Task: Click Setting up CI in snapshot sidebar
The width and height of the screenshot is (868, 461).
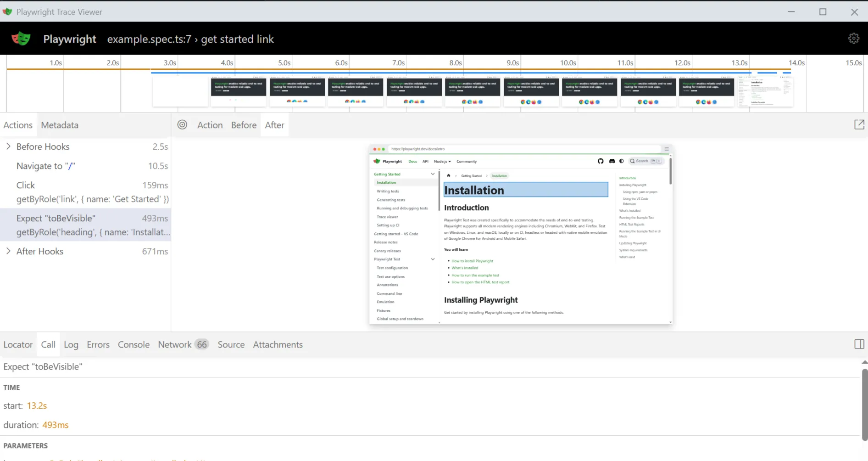Action: coord(388,225)
